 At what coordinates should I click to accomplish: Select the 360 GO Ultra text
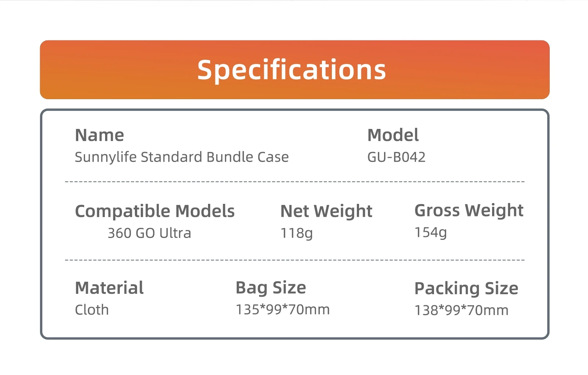149,233
